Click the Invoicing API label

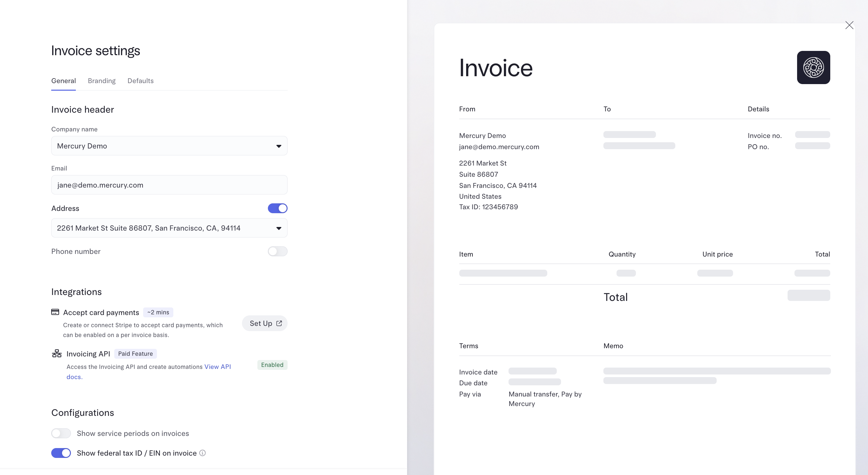click(x=88, y=354)
